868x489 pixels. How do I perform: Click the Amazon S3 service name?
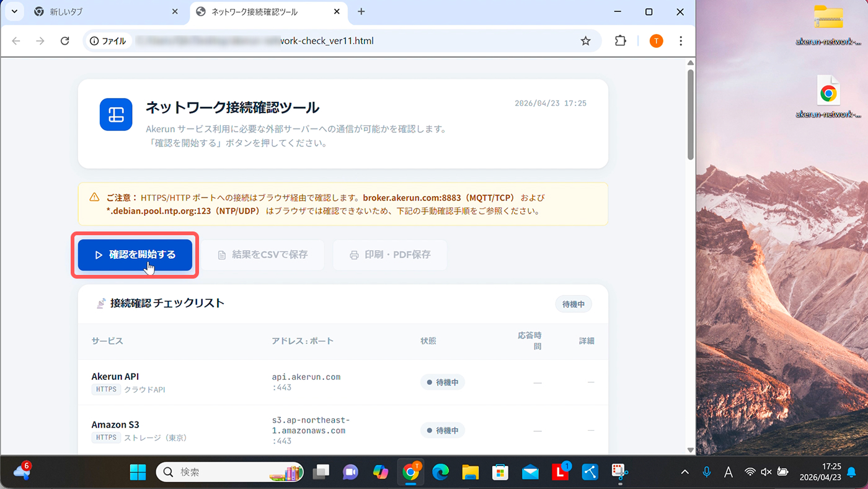click(x=115, y=424)
